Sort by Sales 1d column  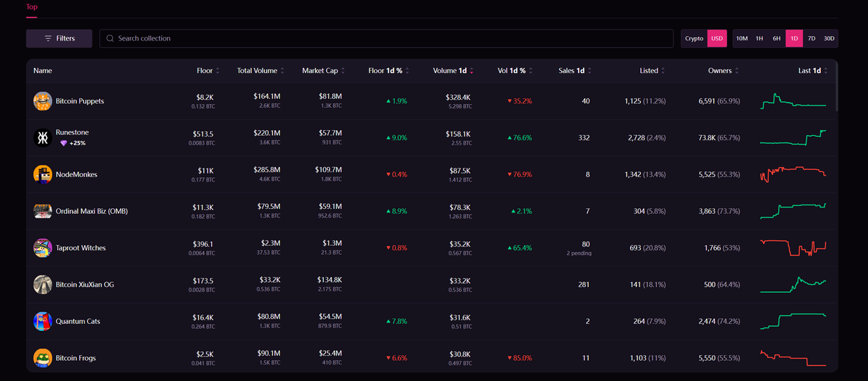pos(575,71)
